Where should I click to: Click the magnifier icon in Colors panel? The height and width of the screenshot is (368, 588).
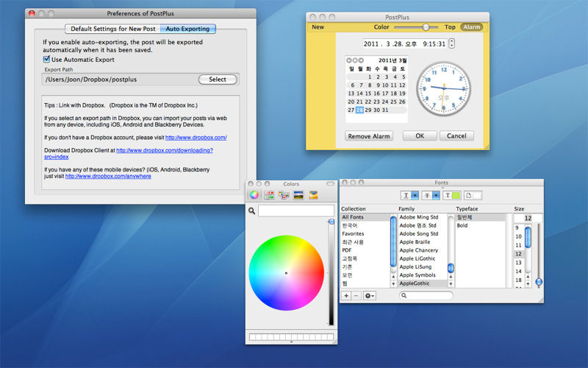pyautogui.click(x=251, y=211)
